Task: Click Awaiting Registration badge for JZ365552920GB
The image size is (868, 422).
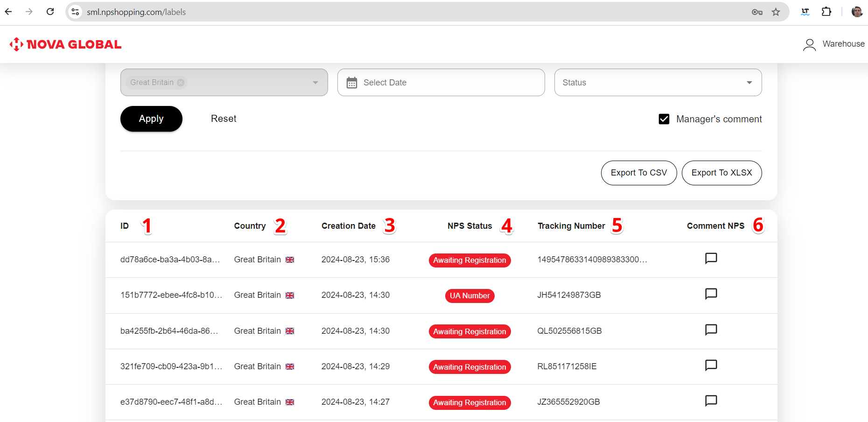Action: (469, 402)
